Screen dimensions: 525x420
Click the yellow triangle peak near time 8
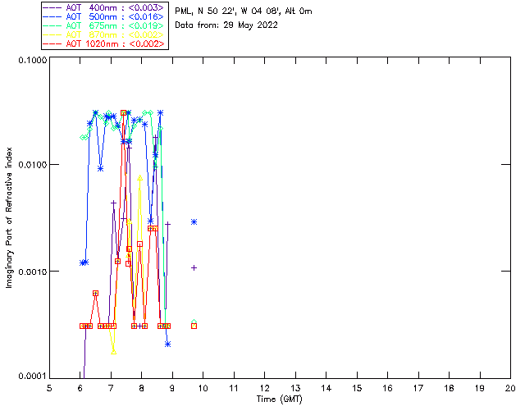(140, 178)
